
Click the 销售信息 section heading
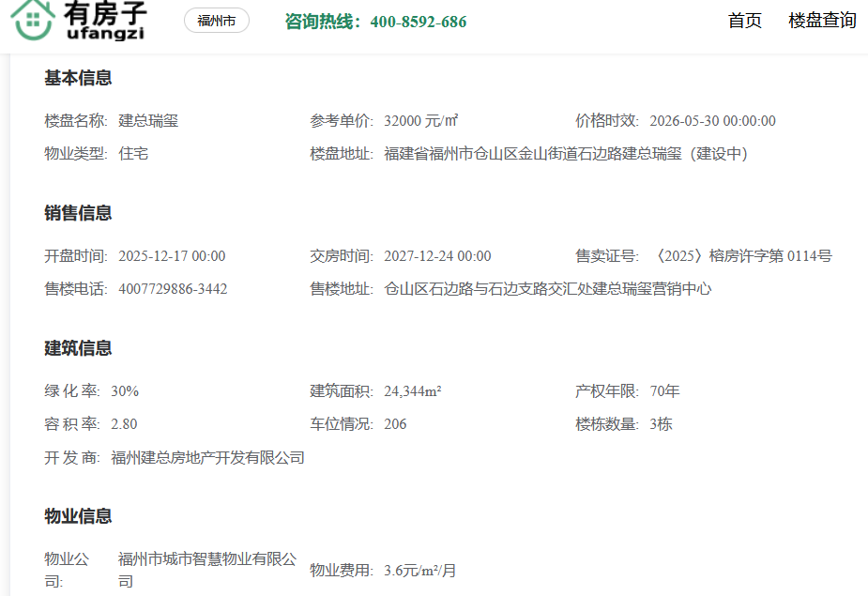click(78, 213)
